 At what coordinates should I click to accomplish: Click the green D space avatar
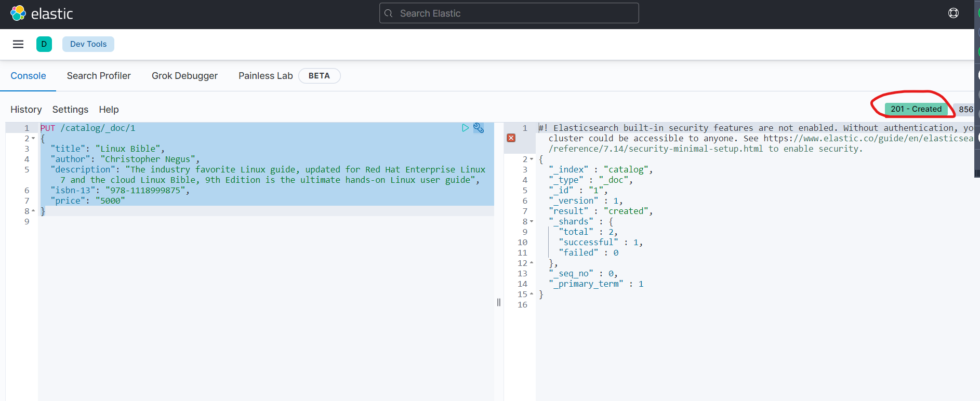[44, 44]
